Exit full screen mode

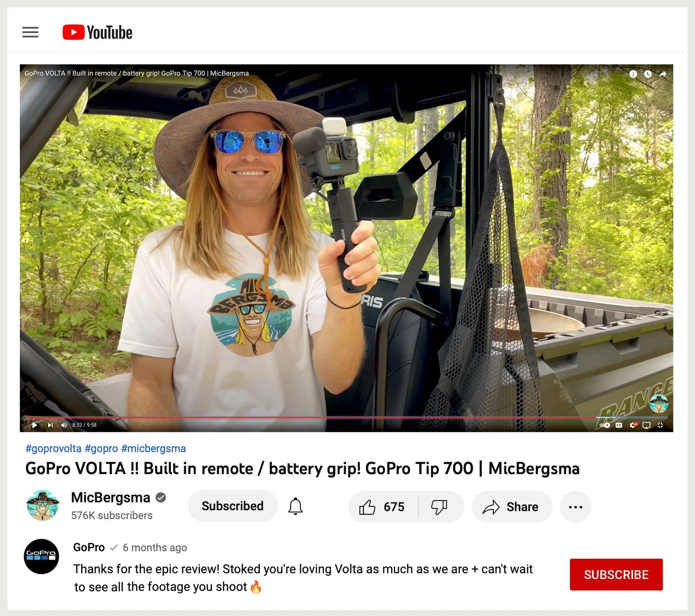pos(660,425)
